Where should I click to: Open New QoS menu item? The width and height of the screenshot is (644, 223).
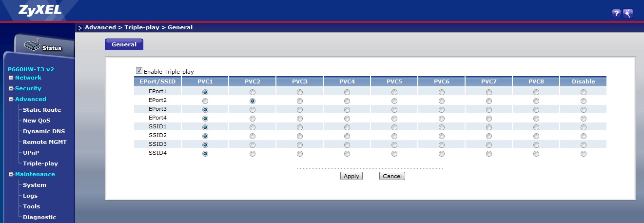coord(37,121)
